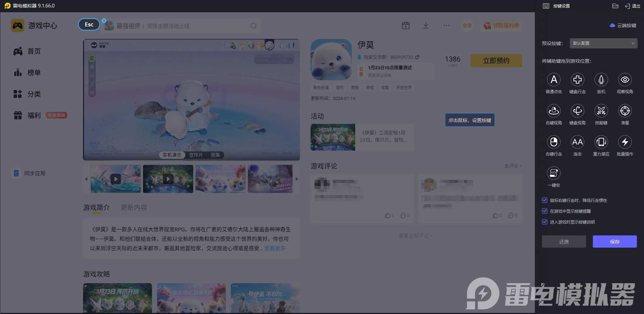
Task: Click the Esc key mapping button
Action: click(89, 24)
